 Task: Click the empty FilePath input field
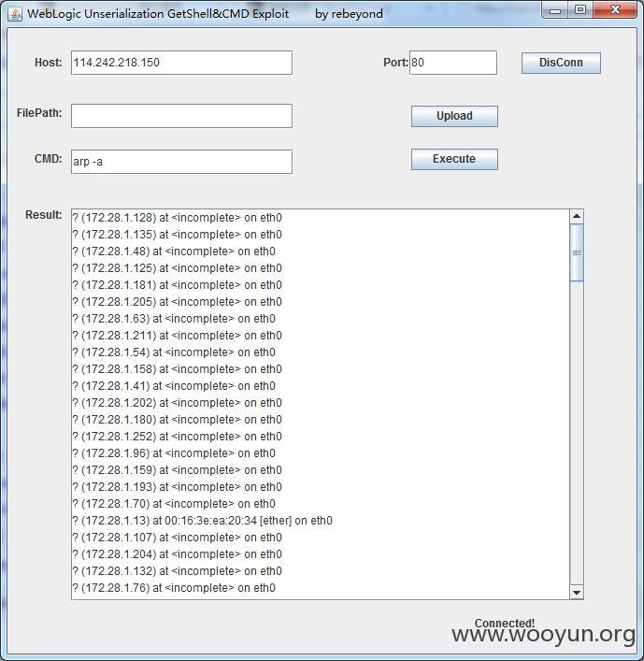coord(181,116)
